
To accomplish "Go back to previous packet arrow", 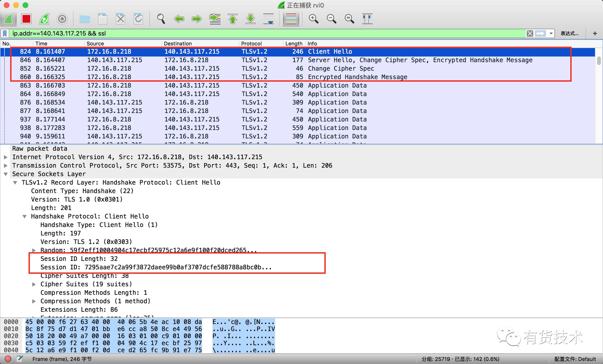I will [179, 19].
